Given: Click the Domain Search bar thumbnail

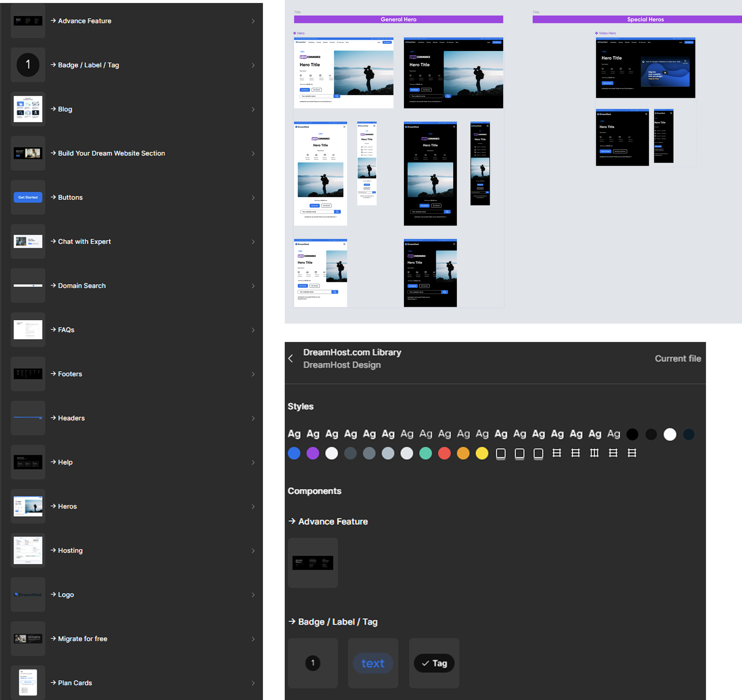Looking at the screenshot, I should pyautogui.click(x=28, y=286).
